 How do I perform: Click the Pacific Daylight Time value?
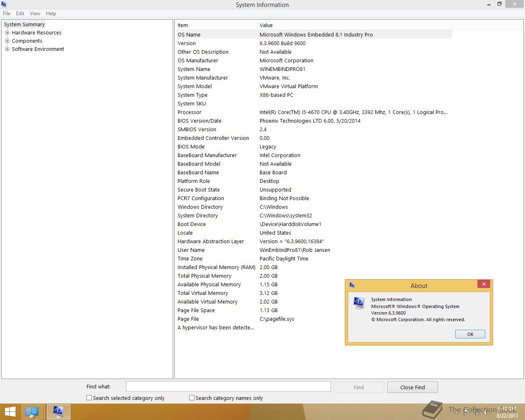[x=284, y=259]
